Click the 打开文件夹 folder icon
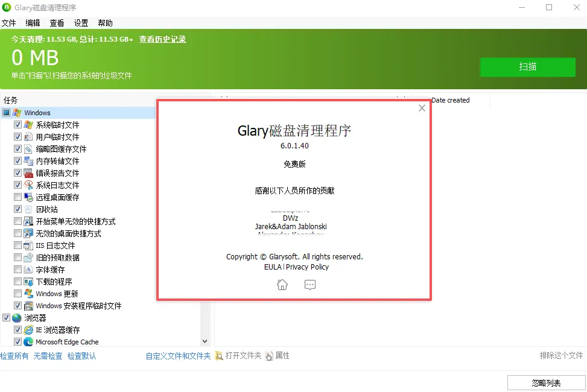Screen dimensions: 587x392 point(219,356)
